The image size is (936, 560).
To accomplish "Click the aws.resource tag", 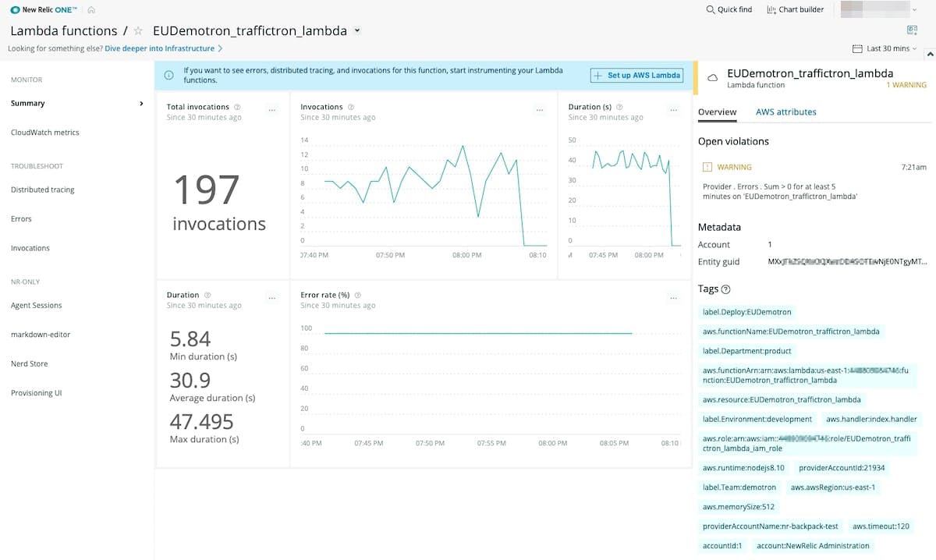I will click(782, 399).
